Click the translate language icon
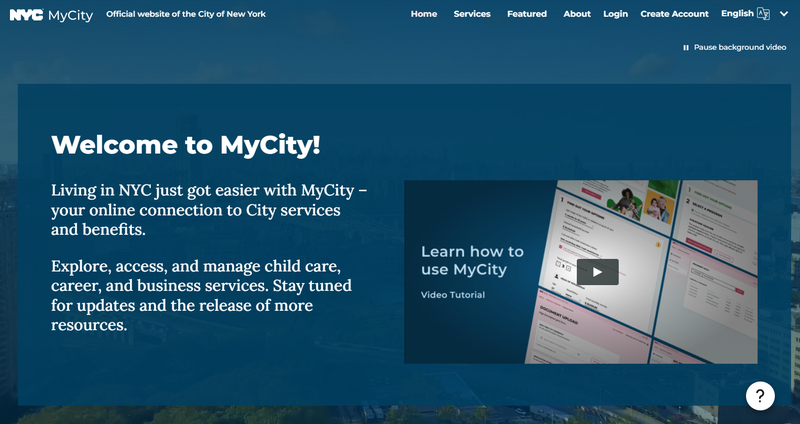The height and width of the screenshot is (424, 800). pos(763,14)
